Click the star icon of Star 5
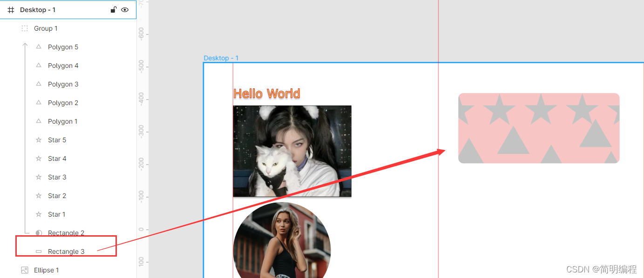This screenshot has width=644, height=278. [x=39, y=140]
